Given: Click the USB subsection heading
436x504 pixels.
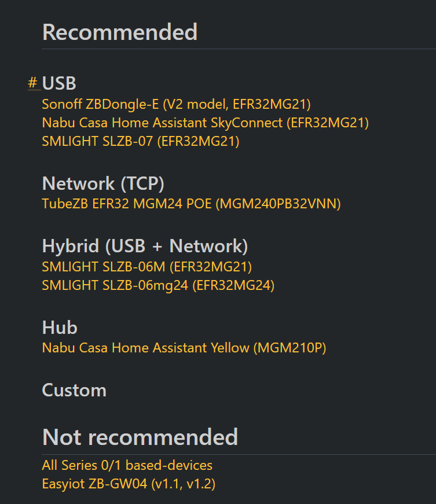Looking at the screenshot, I should [59, 83].
